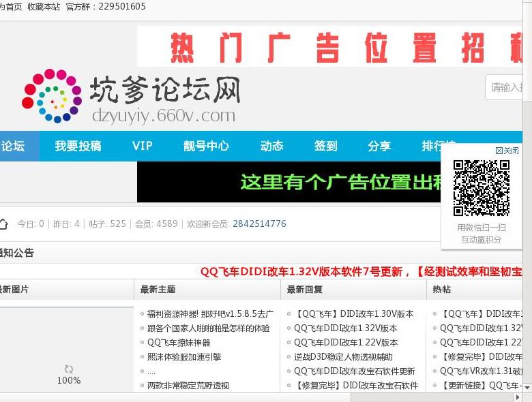Click the red QQ飞车DIDI改车1.32V announcement
This screenshot has height=402, width=532.
pos(361,271)
